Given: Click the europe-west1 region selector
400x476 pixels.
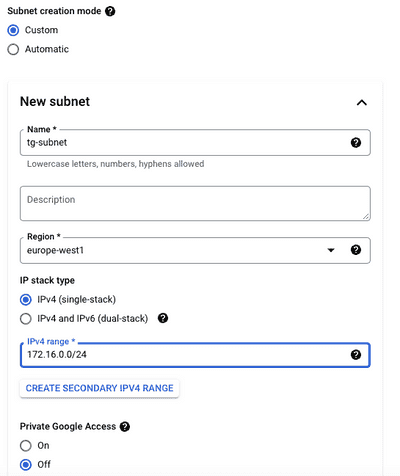Looking at the screenshot, I should point(195,250).
